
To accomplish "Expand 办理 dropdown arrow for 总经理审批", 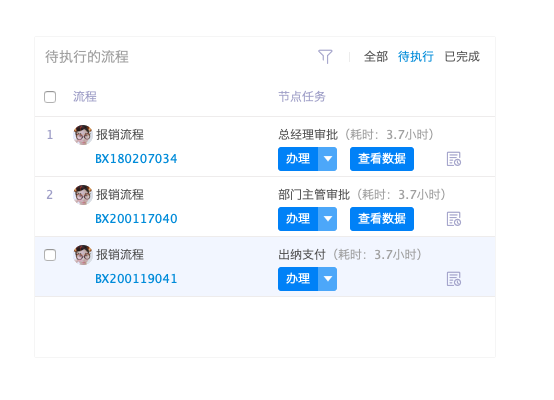I will pos(328,159).
